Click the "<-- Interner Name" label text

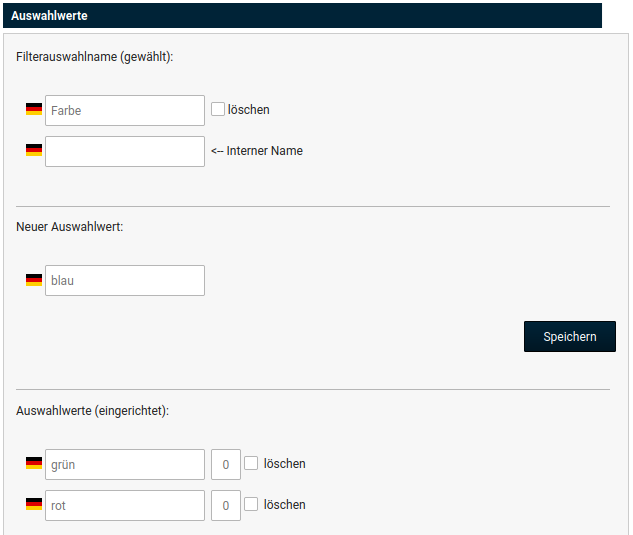pyautogui.click(x=257, y=151)
